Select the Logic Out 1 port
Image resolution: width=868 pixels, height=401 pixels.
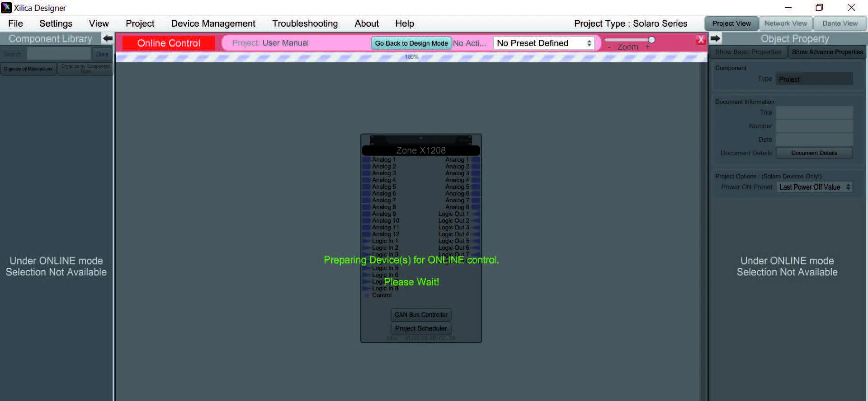tap(476, 214)
